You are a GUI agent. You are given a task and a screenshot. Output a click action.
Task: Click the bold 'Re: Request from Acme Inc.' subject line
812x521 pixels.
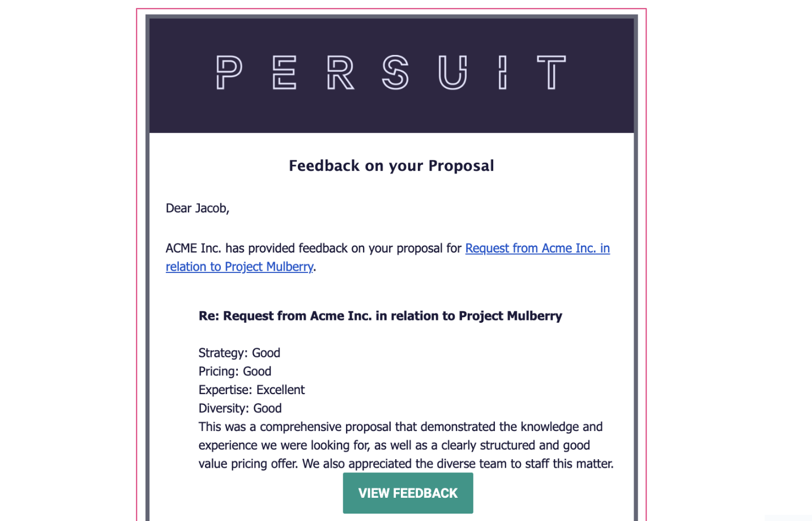pos(381,316)
